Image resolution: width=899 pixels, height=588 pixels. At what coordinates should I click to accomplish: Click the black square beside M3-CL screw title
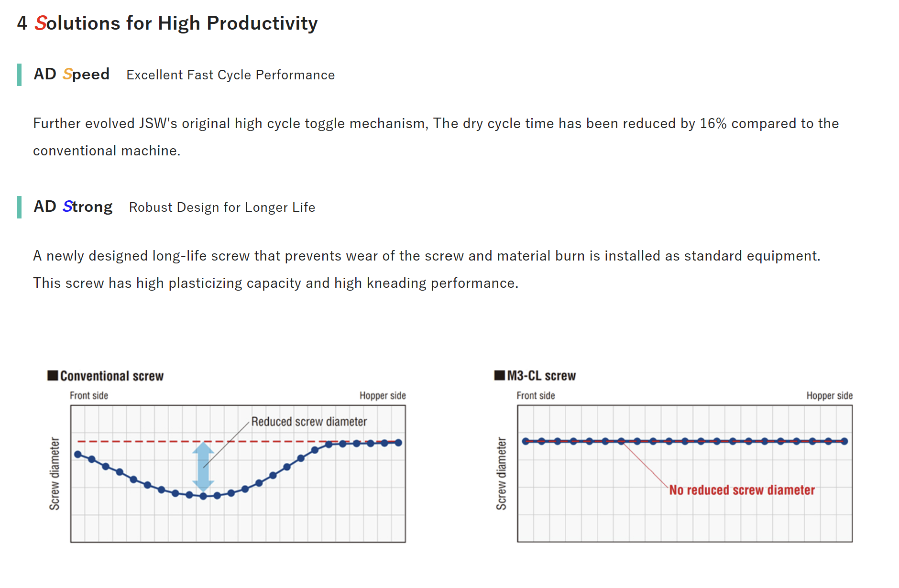499,375
